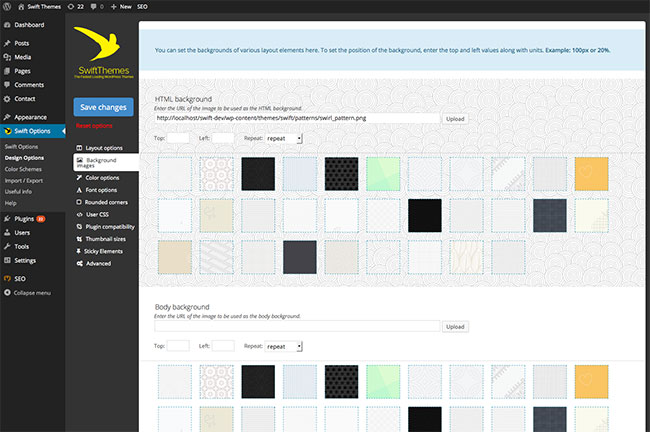The width and height of the screenshot is (650, 432).
Task: Open the HTML background Repeat dropdown
Action: pyautogui.click(x=284, y=138)
